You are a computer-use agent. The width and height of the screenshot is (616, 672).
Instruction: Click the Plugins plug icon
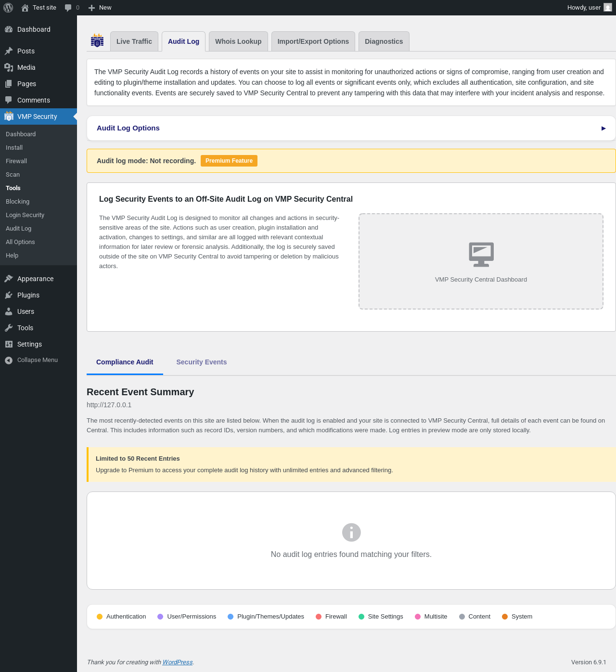click(x=9, y=295)
